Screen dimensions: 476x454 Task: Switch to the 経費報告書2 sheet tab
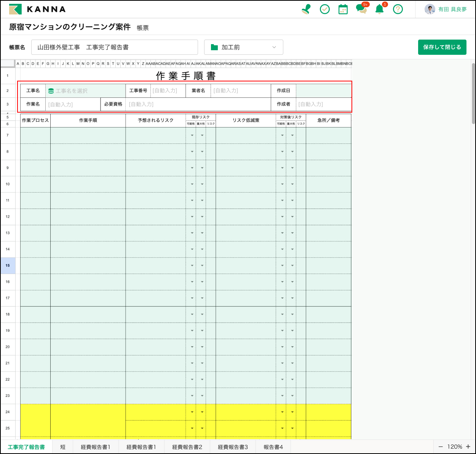tap(187, 447)
